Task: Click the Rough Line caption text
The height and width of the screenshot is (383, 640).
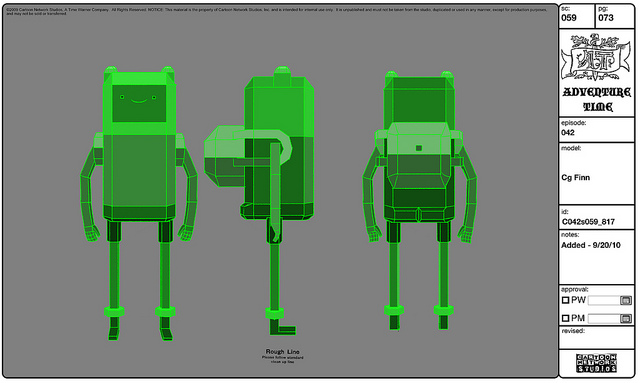Action: [x=282, y=352]
